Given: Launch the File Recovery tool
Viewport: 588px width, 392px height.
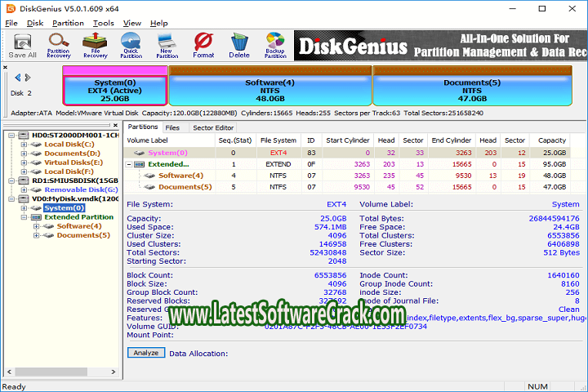Looking at the screenshot, I should (x=95, y=45).
